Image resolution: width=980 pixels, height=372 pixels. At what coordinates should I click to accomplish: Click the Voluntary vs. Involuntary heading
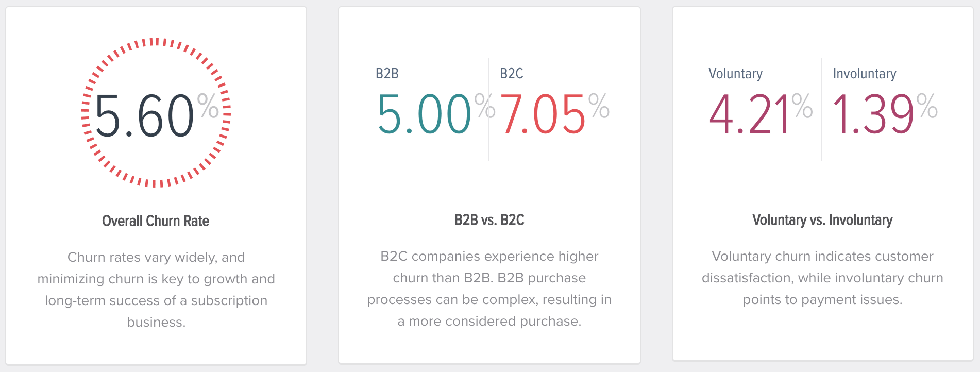coord(822,220)
